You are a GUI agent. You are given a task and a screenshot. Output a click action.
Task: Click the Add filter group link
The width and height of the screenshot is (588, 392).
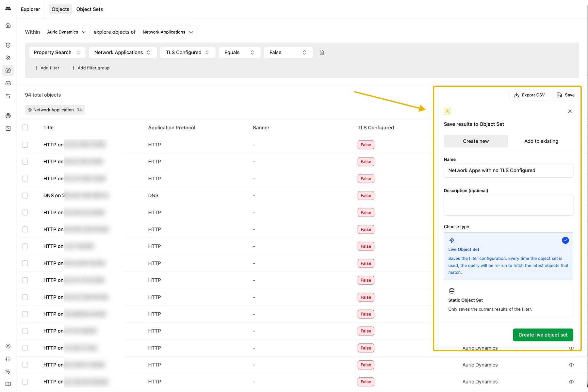[x=90, y=68]
